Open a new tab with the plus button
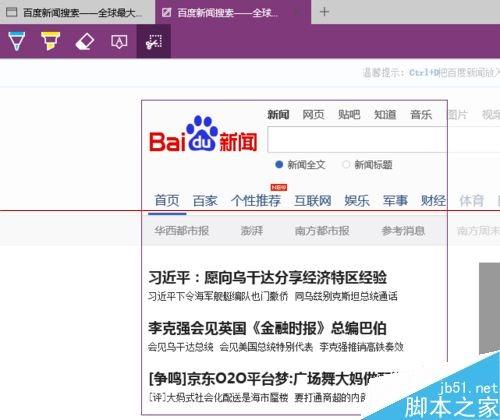Screen dimensions: 500x420 324,12
